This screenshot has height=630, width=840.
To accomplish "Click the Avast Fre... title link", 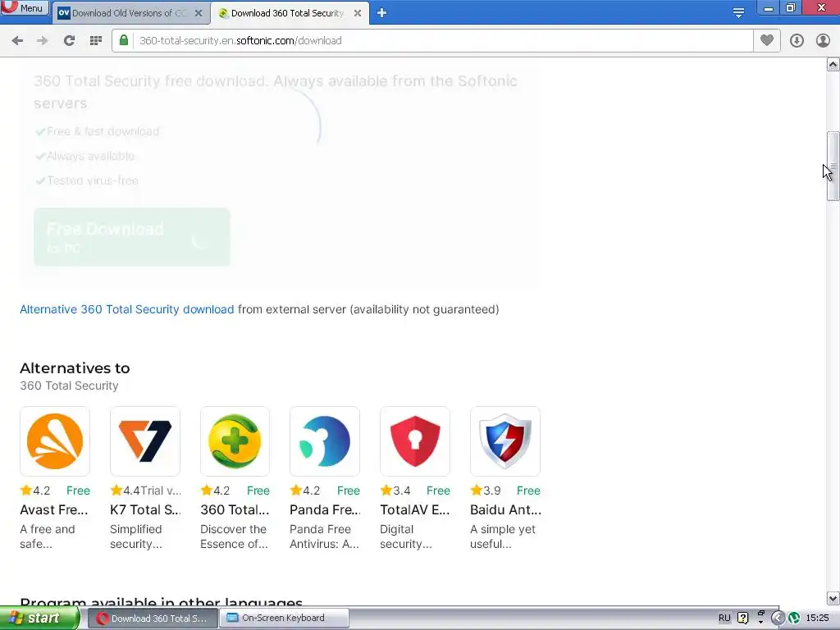I will click(53, 509).
